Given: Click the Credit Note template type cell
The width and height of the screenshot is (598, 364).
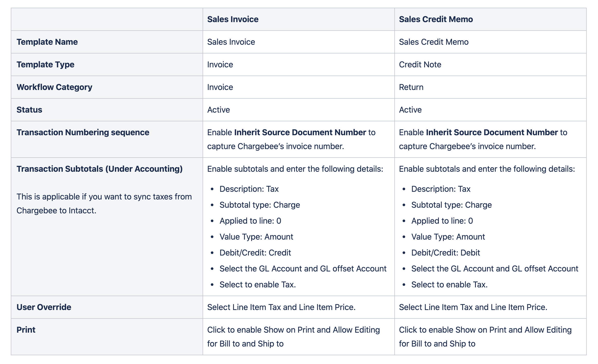Looking at the screenshot, I should 420,65.
